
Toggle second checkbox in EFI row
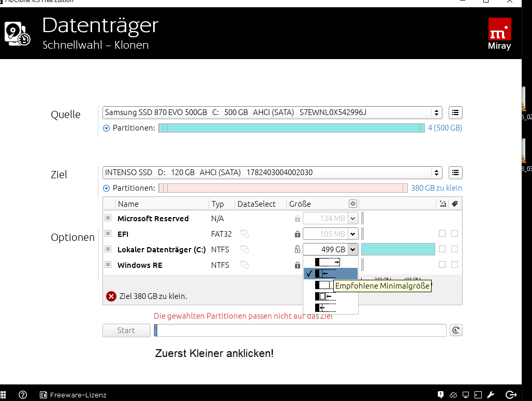(455, 233)
